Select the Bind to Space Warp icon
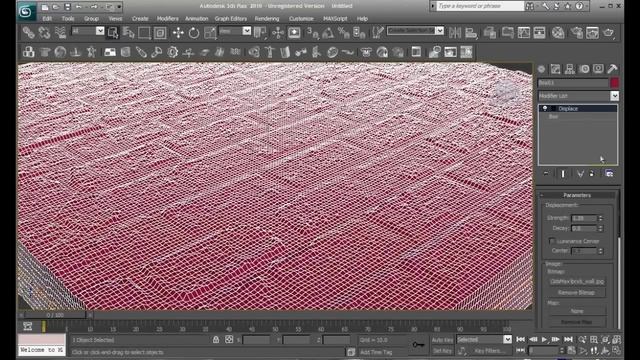This screenshot has height=360, width=640. (60, 33)
